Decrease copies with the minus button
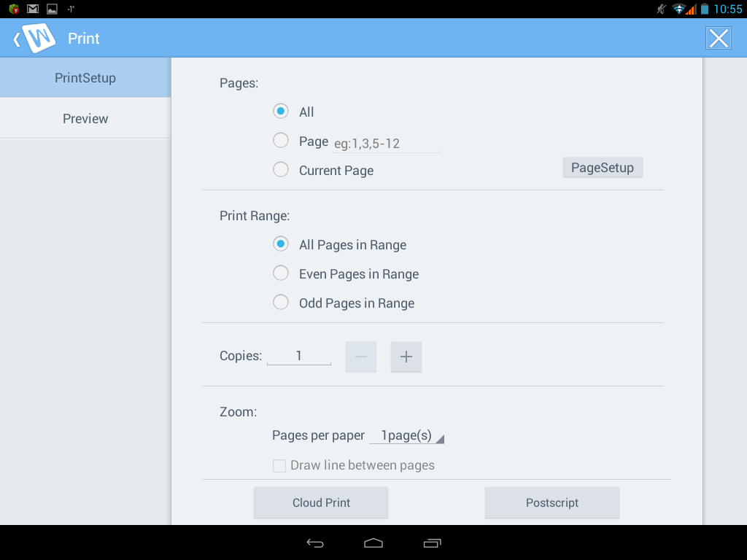 click(361, 357)
